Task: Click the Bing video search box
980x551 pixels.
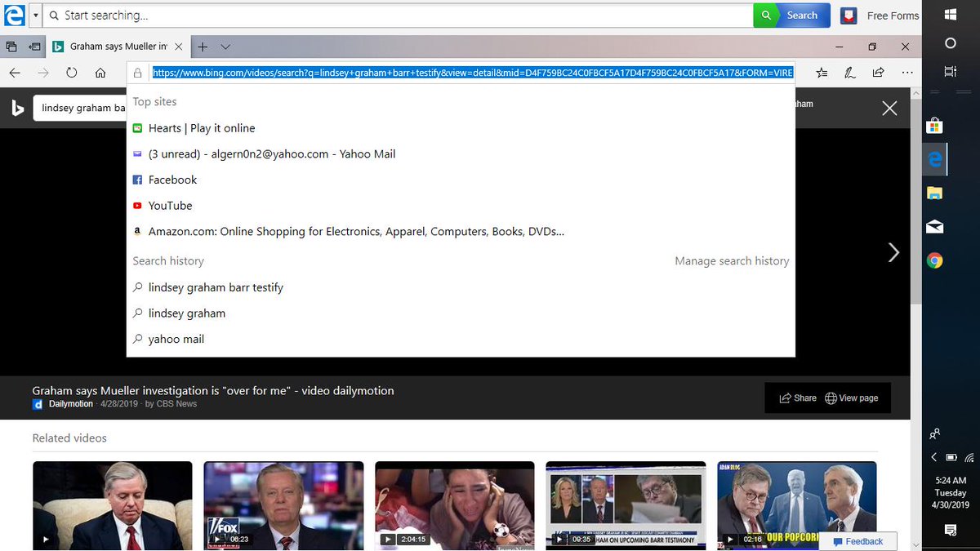Action: tap(80, 108)
